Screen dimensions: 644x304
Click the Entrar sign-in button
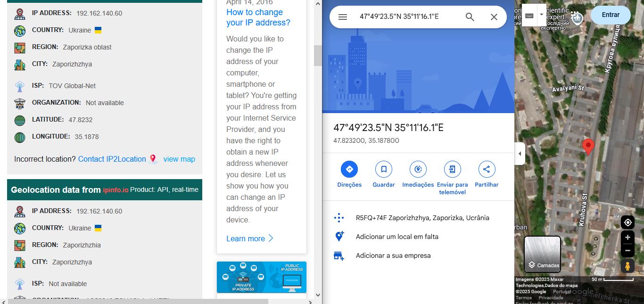tap(611, 15)
